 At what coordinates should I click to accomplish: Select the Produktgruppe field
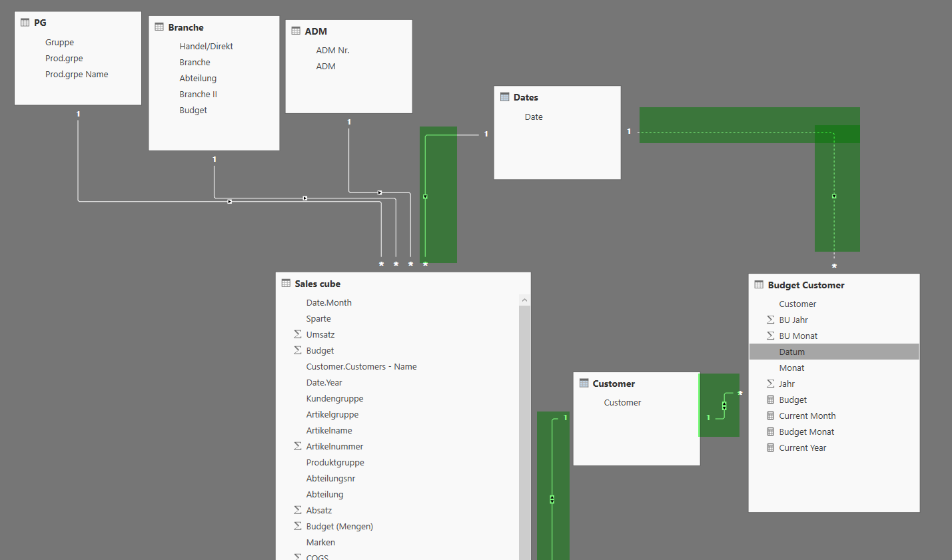[x=335, y=462]
